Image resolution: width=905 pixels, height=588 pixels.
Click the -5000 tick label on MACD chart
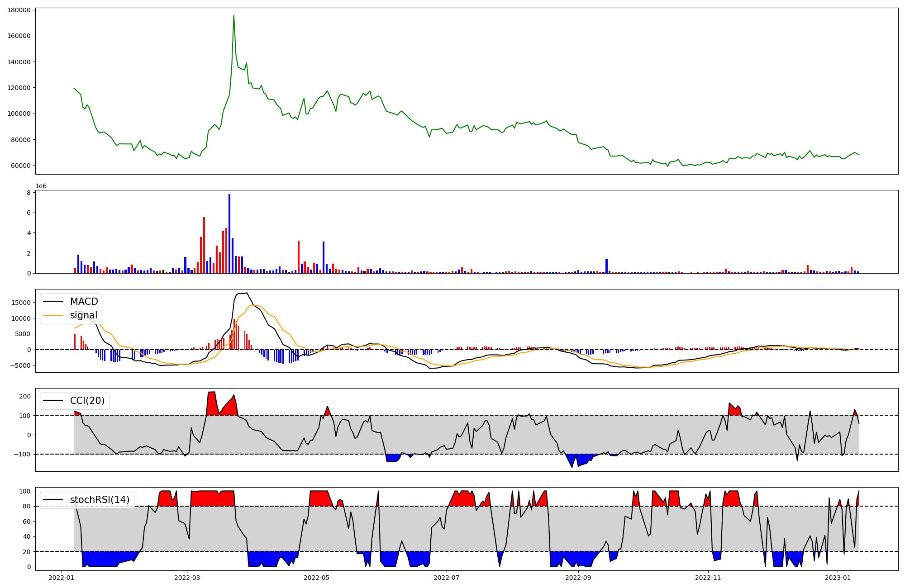[x=20, y=365]
